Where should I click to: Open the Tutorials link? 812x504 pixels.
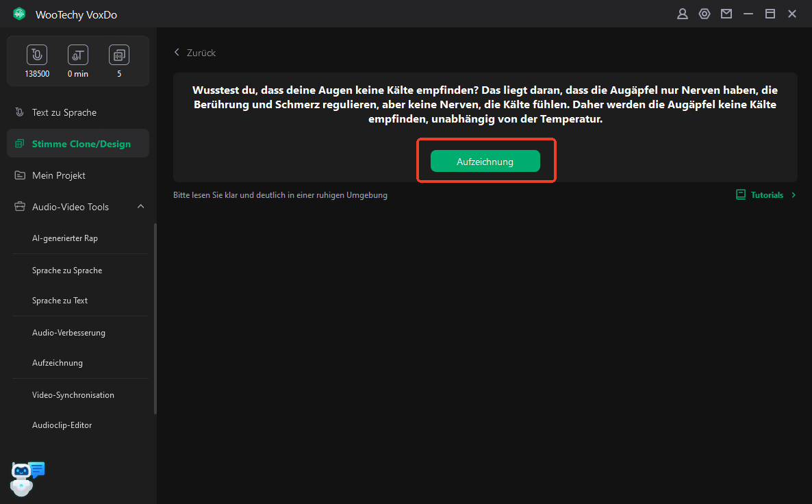point(766,195)
